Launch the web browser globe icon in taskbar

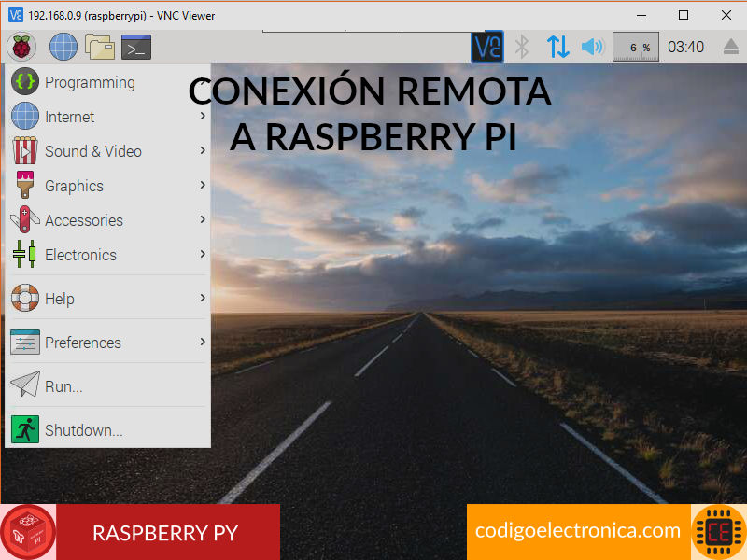point(63,48)
